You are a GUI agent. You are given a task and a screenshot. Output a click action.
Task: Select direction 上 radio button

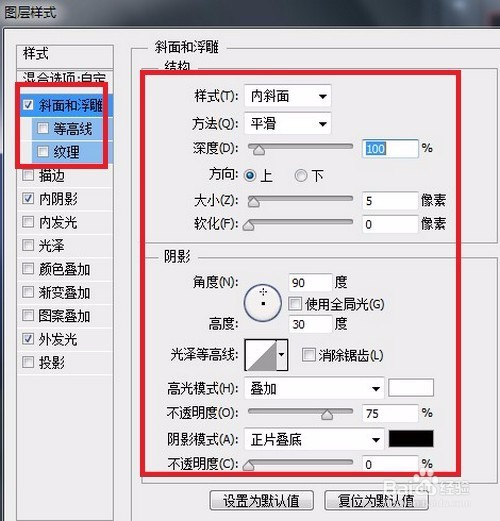[250, 175]
